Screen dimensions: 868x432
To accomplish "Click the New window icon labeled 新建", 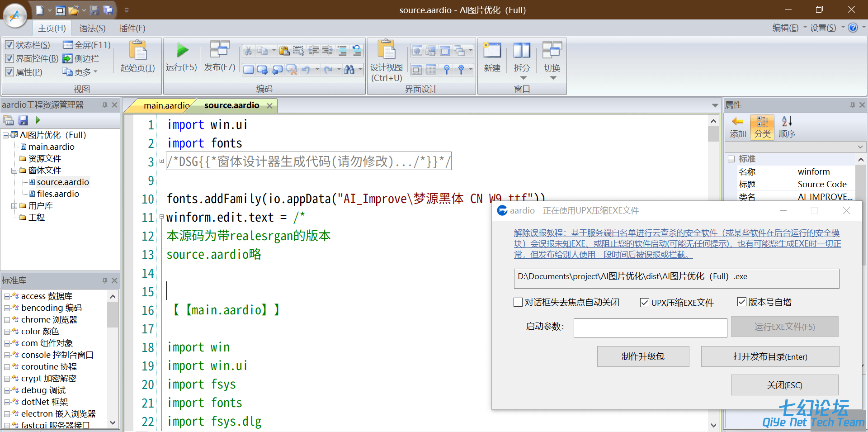I will (x=492, y=50).
